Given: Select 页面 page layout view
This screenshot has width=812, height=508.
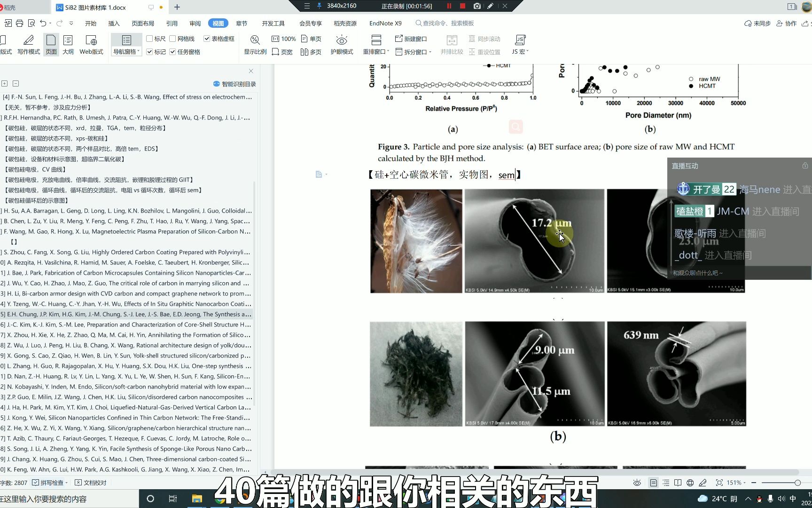Looking at the screenshot, I should [51, 45].
